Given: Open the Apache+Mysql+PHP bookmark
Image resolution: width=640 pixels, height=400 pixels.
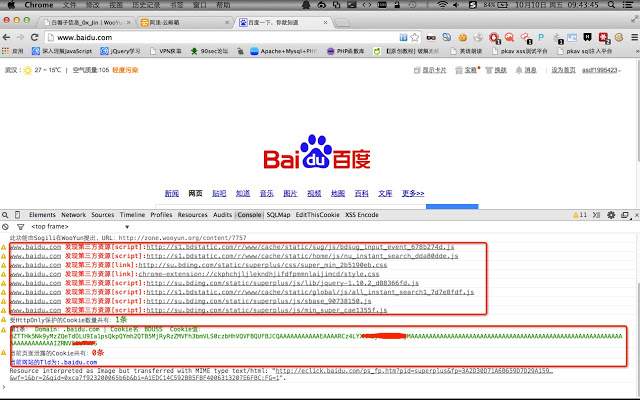Looking at the screenshot, I should [x=284, y=51].
